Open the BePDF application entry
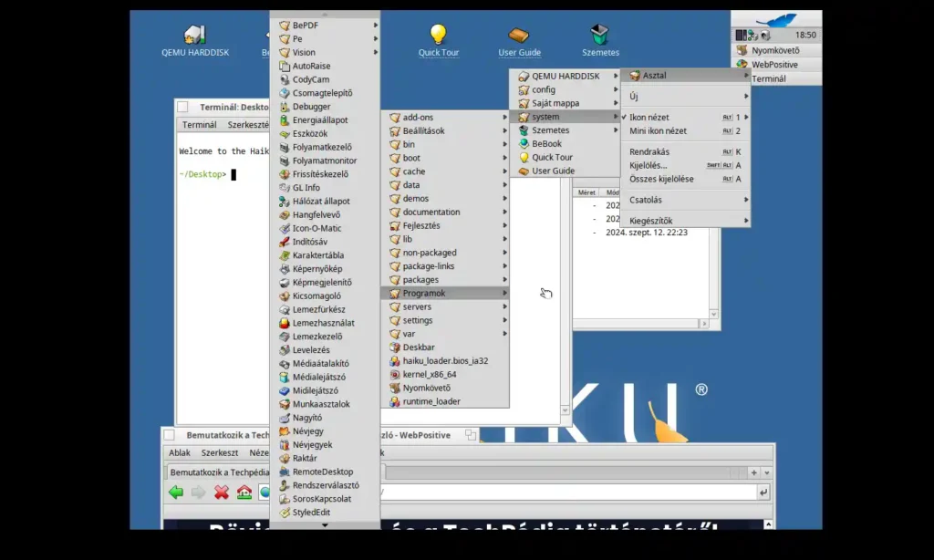 pyautogui.click(x=325, y=25)
